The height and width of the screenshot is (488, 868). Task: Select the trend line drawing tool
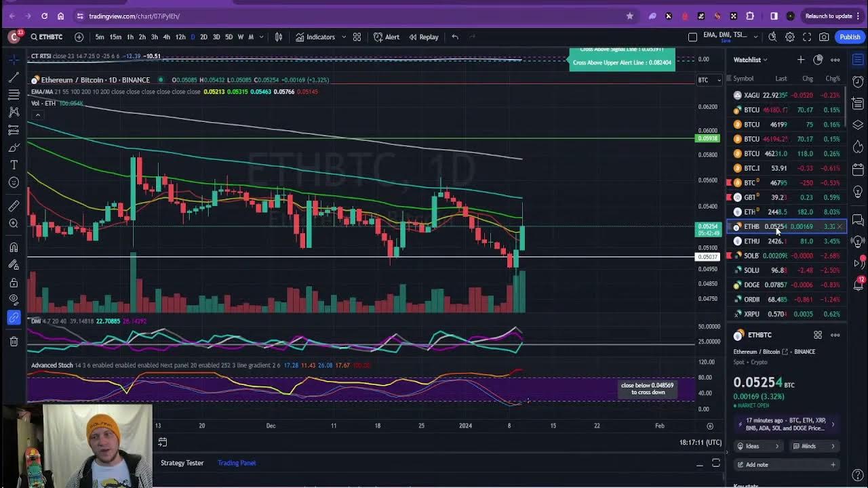tap(14, 77)
